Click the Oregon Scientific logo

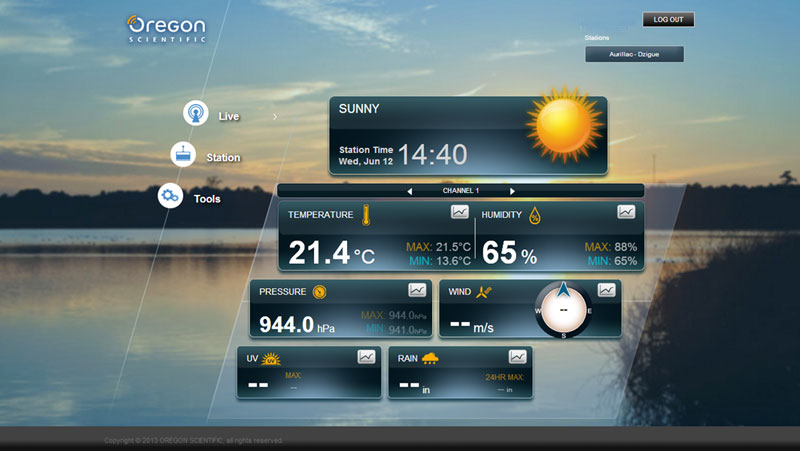[x=166, y=28]
